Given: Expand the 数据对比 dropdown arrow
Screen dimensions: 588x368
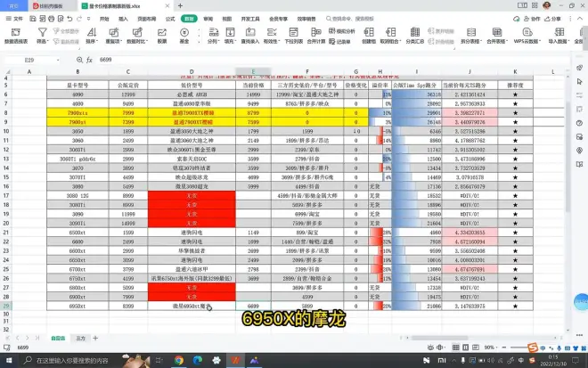Looking at the screenshot, I should pyautogui.click(x=147, y=42).
